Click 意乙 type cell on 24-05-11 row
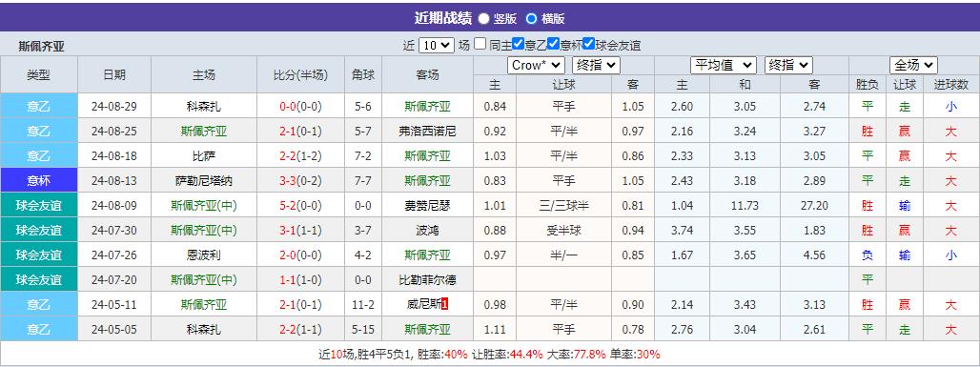The height and width of the screenshot is (367, 980). 39,304
